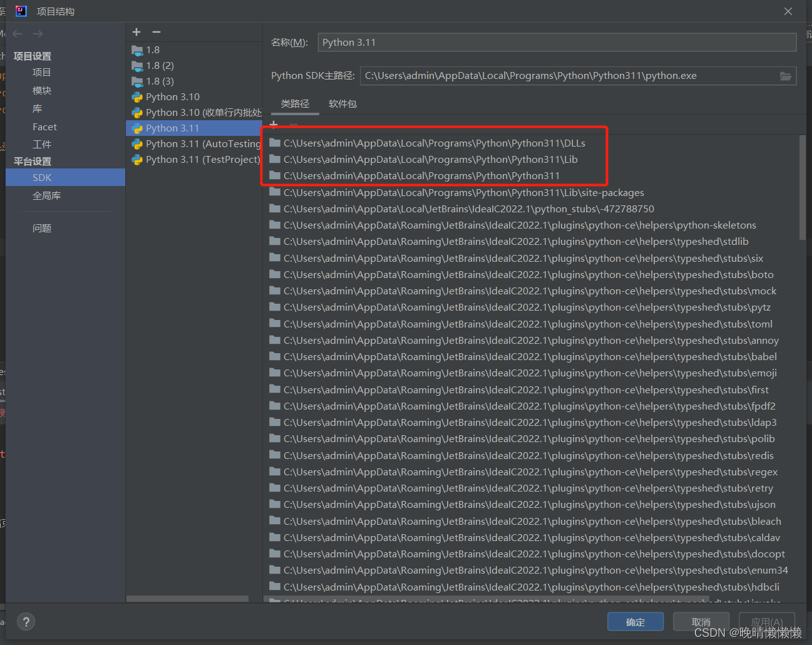Select Python 3.11 (TestProject) SDK entry
The image size is (812, 645).
(194, 160)
